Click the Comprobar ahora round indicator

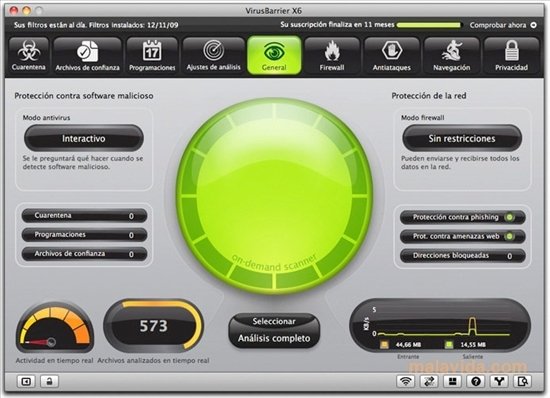[x=533, y=25]
